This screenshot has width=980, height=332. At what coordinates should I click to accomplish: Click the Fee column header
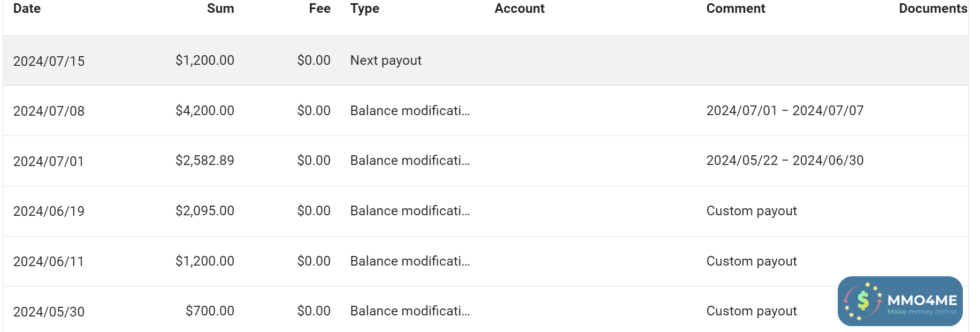[319, 9]
